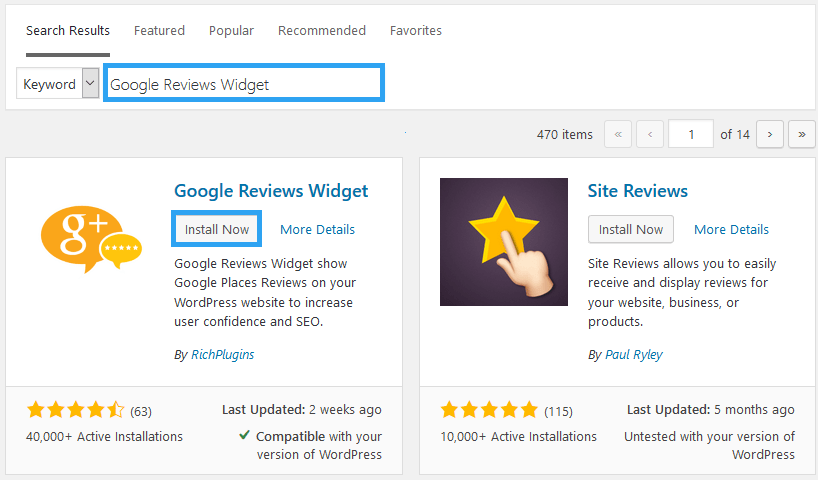Click 'Last Updated: 2 weeks ago' text
The width and height of the screenshot is (818, 480).
[302, 410]
